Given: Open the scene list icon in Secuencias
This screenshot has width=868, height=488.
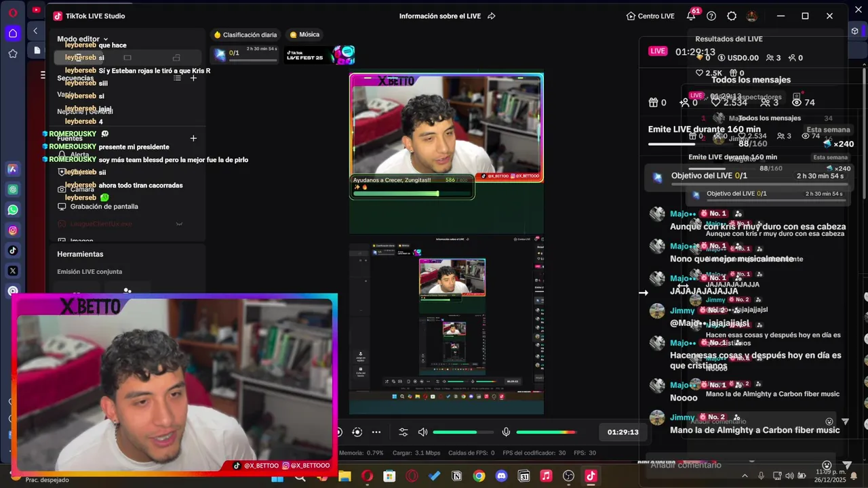Looking at the screenshot, I should click(x=177, y=78).
